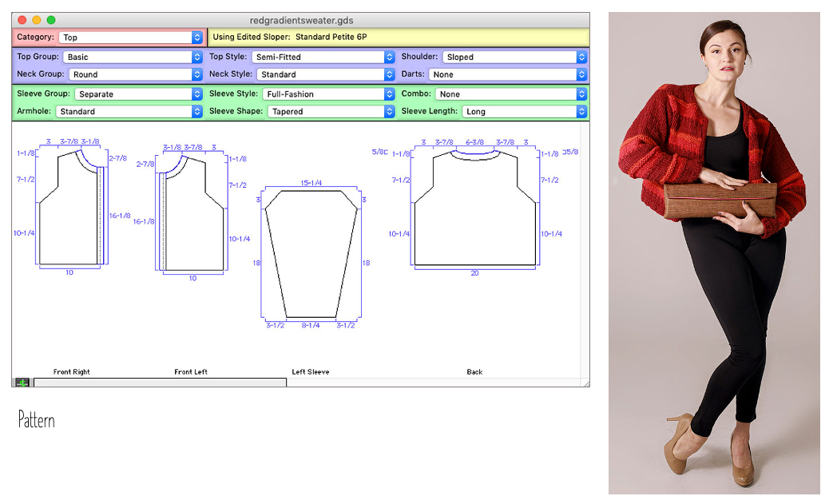Click the '10' hem width under Front Right piece
This screenshot has height=504, width=833.
point(69,272)
